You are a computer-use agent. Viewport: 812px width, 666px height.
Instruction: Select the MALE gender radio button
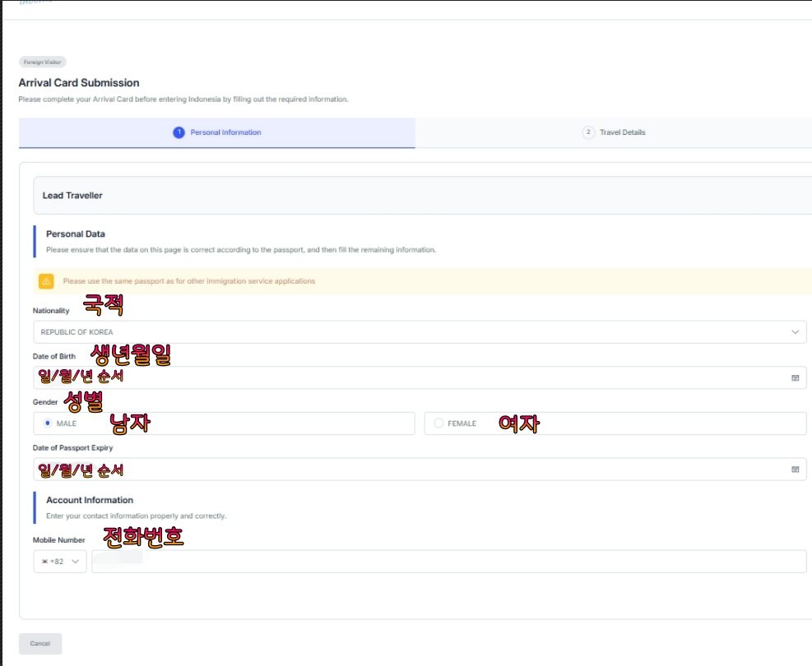click(x=48, y=423)
